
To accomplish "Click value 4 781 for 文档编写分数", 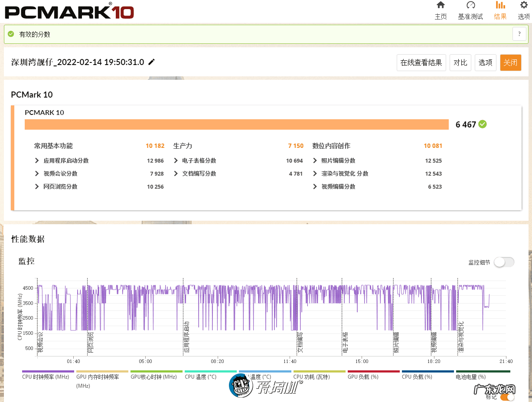I will 296,173.
